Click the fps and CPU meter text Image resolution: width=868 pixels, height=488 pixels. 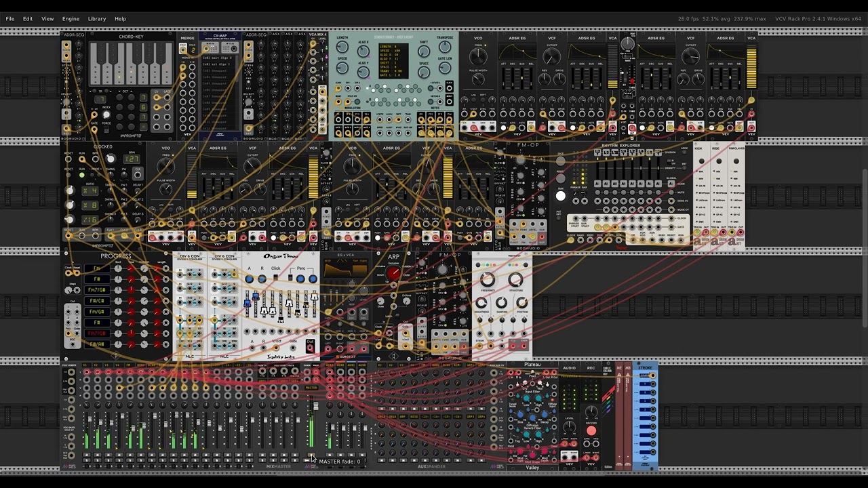(x=722, y=18)
